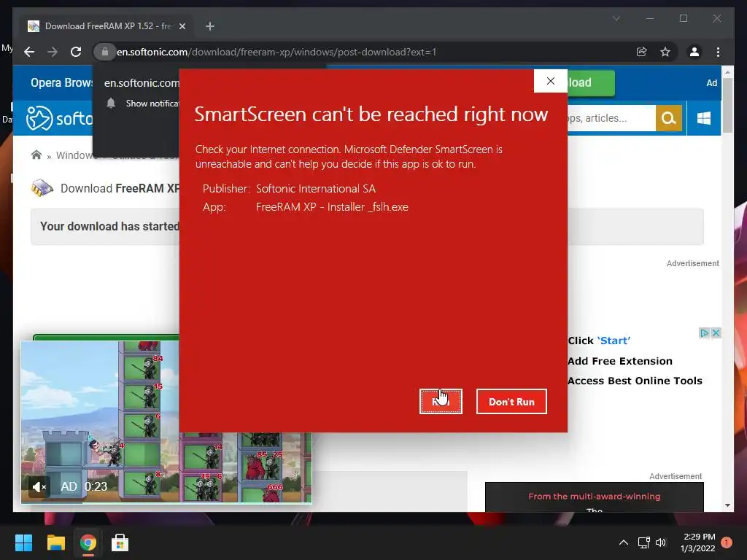
Task: Go back in Chrome browser
Action: (x=29, y=52)
